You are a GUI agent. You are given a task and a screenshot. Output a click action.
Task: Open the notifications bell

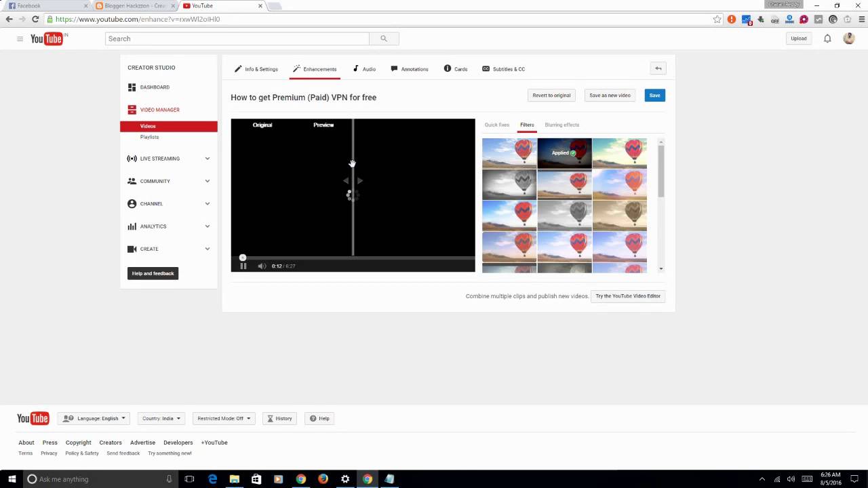(827, 39)
